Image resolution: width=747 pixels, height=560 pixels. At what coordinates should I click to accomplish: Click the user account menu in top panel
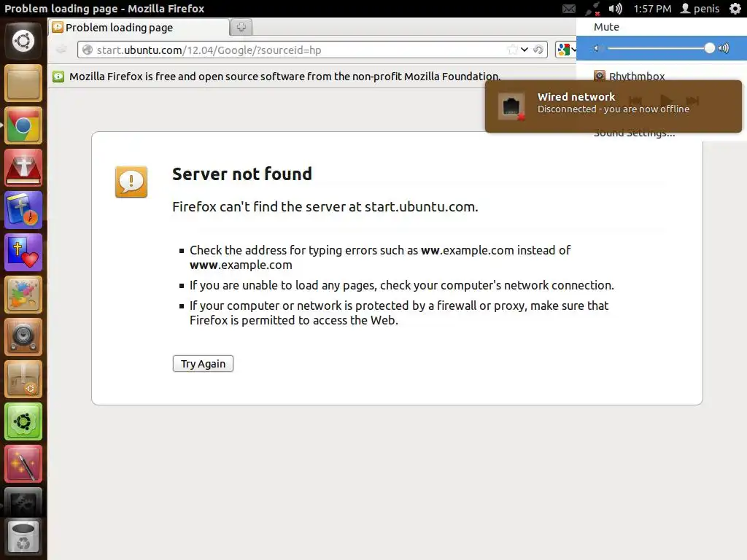[700, 9]
